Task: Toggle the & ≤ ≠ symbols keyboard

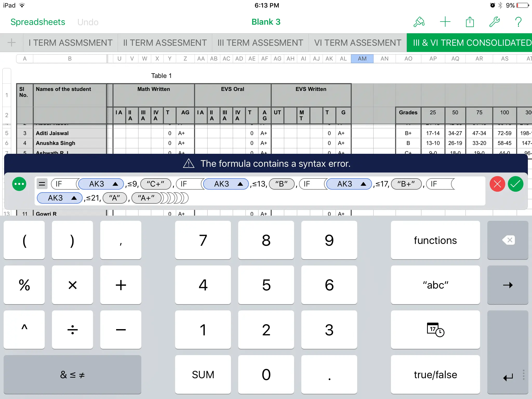Action: (x=72, y=375)
